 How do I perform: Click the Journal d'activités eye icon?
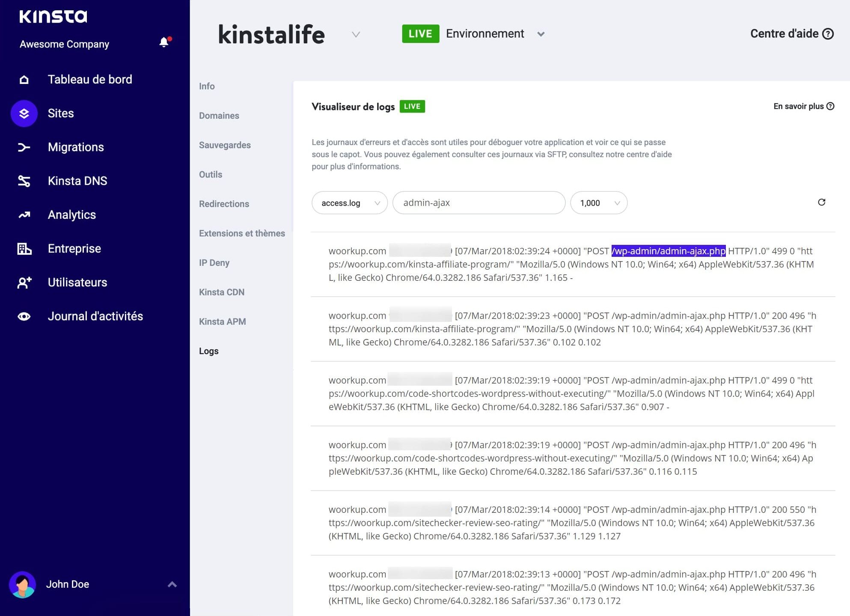coord(24,316)
